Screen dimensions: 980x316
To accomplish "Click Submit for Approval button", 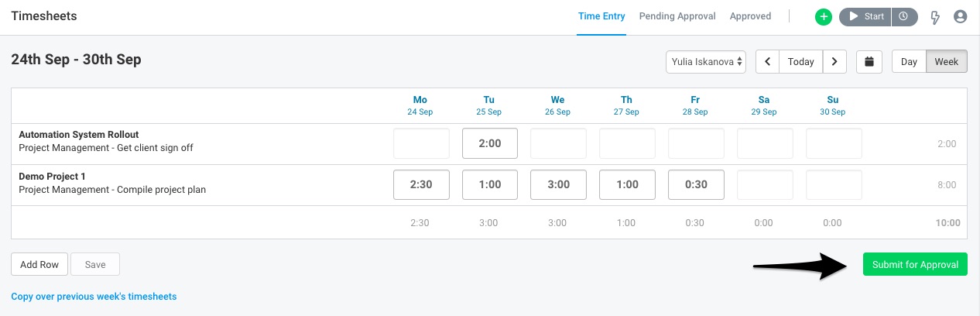I will pyautogui.click(x=915, y=265).
